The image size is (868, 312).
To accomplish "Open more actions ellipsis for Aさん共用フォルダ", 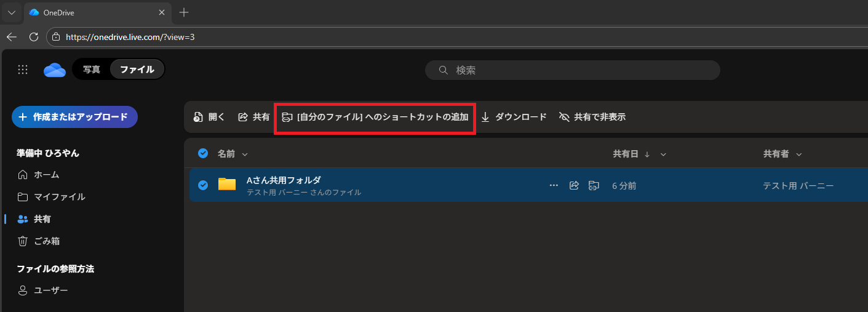I will click(x=554, y=185).
